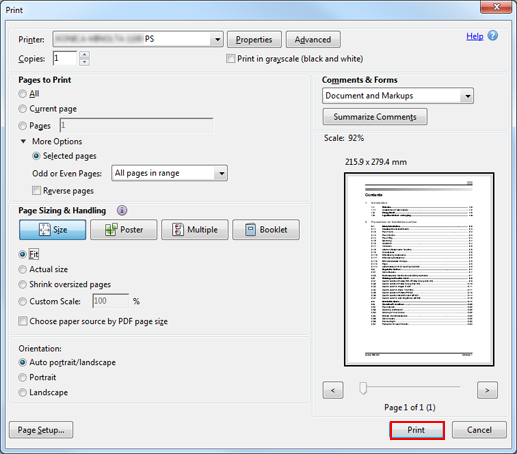Click the Copies number field
The width and height of the screenshot is (517, 454).
(x=65, y=58)
